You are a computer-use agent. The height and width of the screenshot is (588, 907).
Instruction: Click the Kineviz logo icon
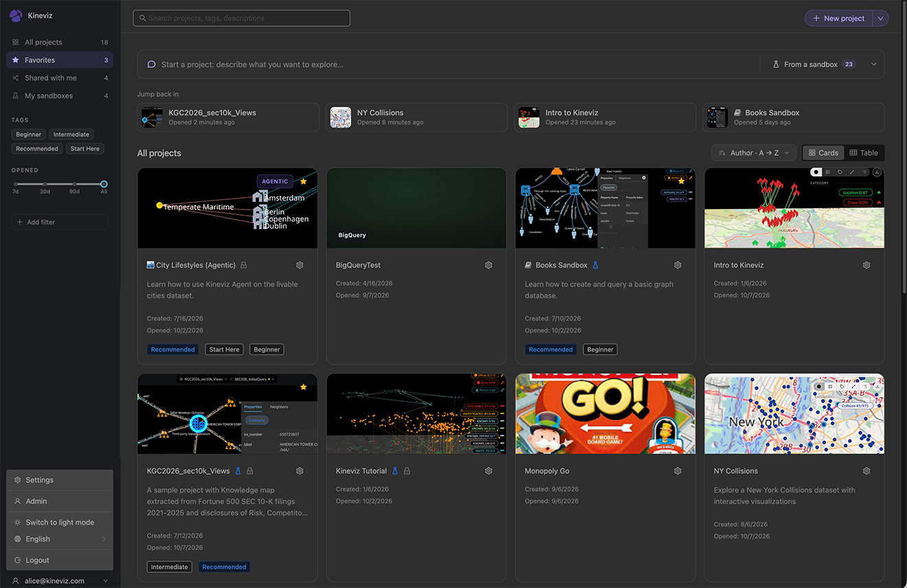coord(16,15)
